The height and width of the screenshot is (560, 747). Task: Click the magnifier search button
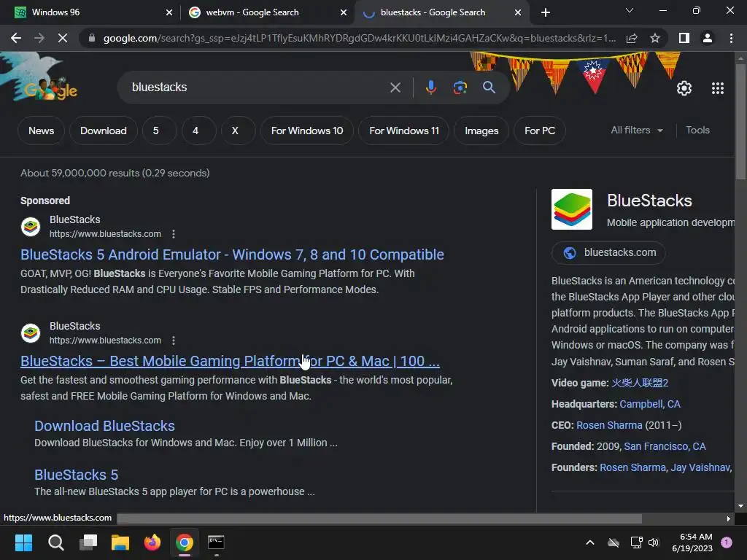pyautogui.click(x=489, y=87)
